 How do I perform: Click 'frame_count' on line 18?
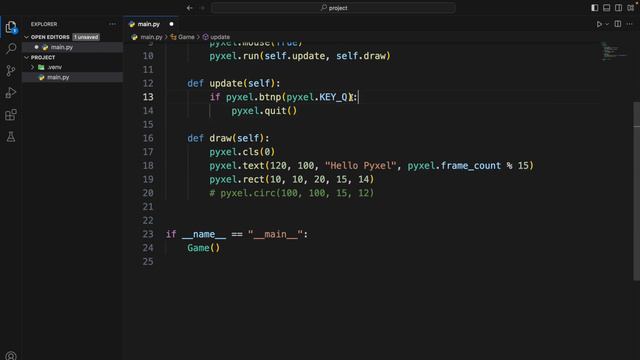(x=471, y=165)
